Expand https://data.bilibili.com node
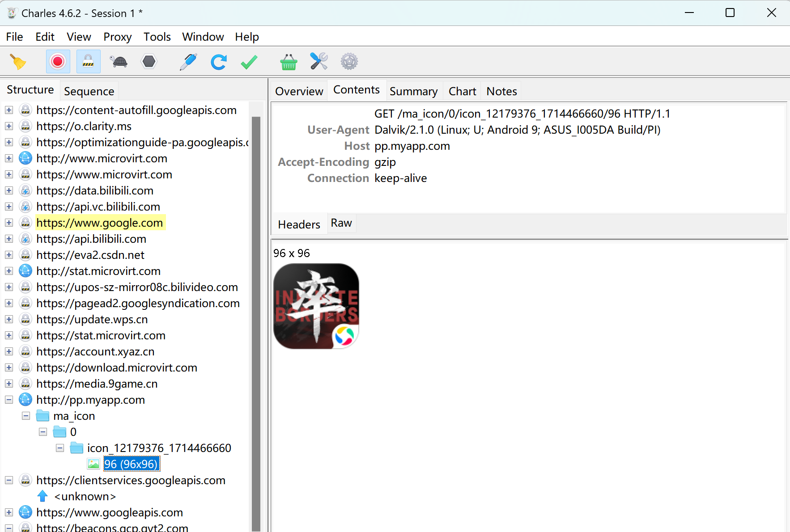 [x=9, y=190]
